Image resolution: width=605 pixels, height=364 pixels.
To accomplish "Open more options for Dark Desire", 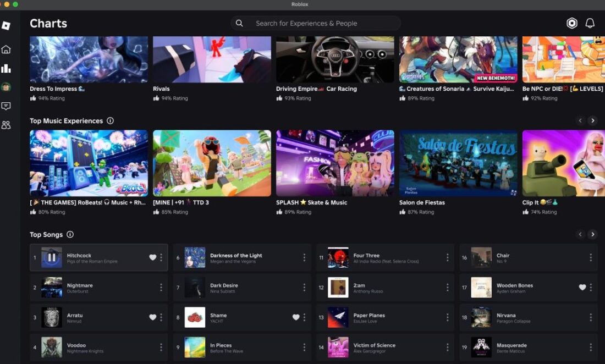I will coord(305,287).
